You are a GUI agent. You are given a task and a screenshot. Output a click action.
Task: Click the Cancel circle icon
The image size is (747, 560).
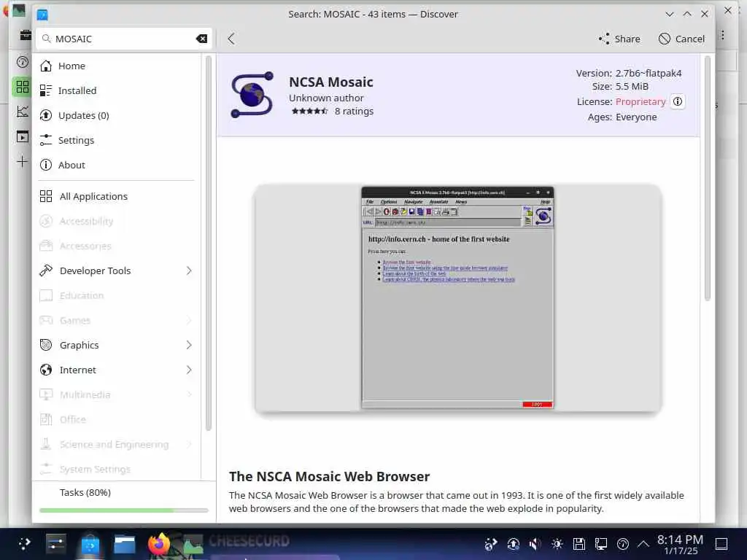664,39
